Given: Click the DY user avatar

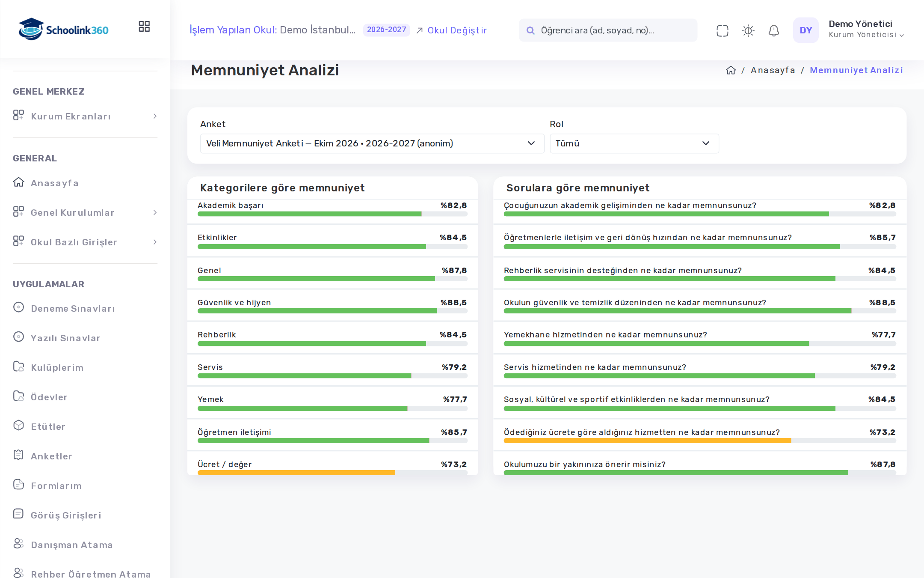Looking at the screenshot, I should coord(806,30).
